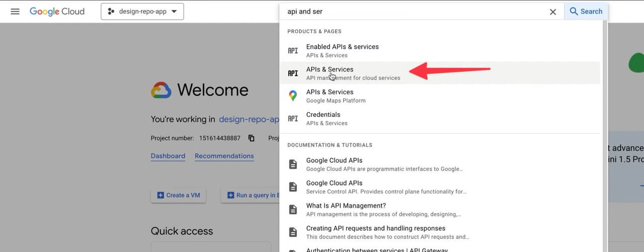Open first Google Cloud APIs documentation result
Viewport: 644px width, 252px height.
coord(440,164)
